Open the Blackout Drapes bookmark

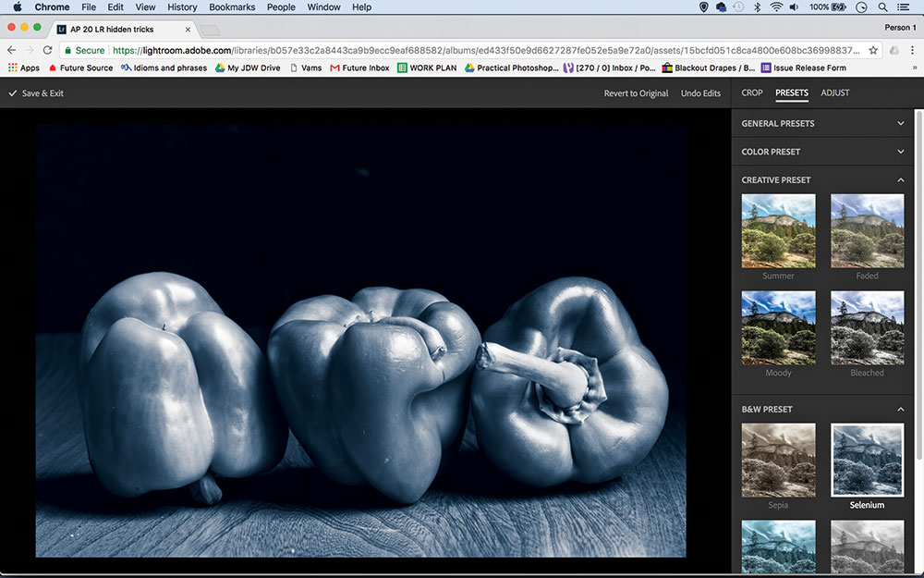pyautogui.click(x=709, y=68)
